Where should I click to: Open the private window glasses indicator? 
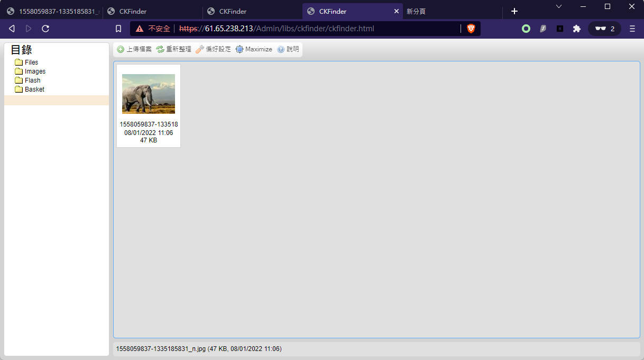point(604,29)
